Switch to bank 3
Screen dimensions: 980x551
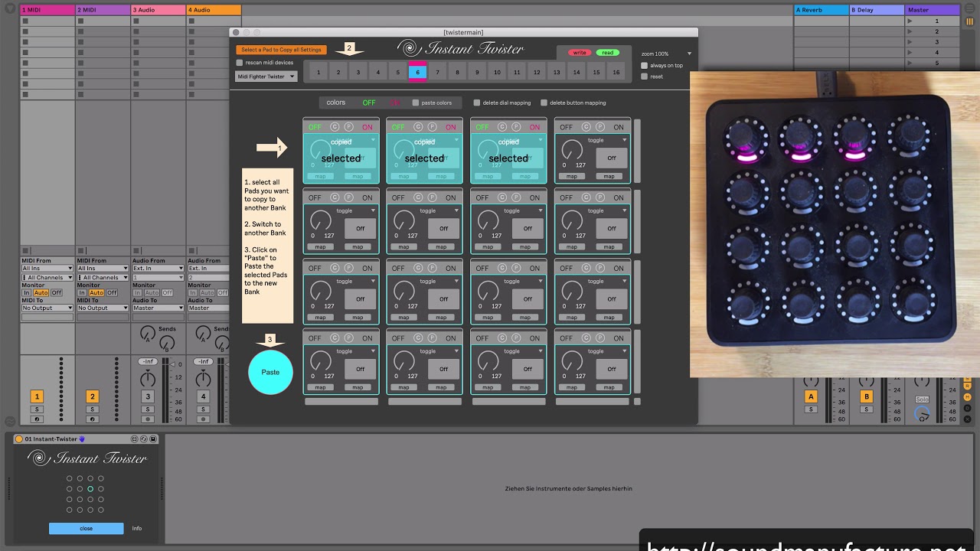tap(358, 72)
